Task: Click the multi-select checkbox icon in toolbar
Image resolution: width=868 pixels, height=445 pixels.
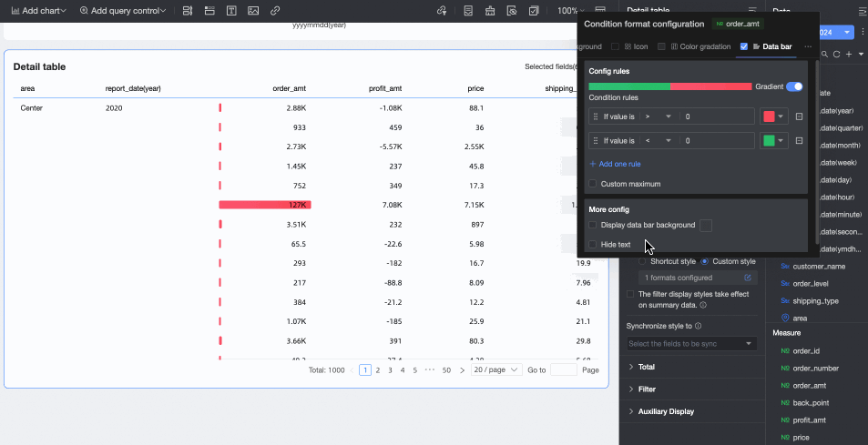Action: tap(534, 11)
